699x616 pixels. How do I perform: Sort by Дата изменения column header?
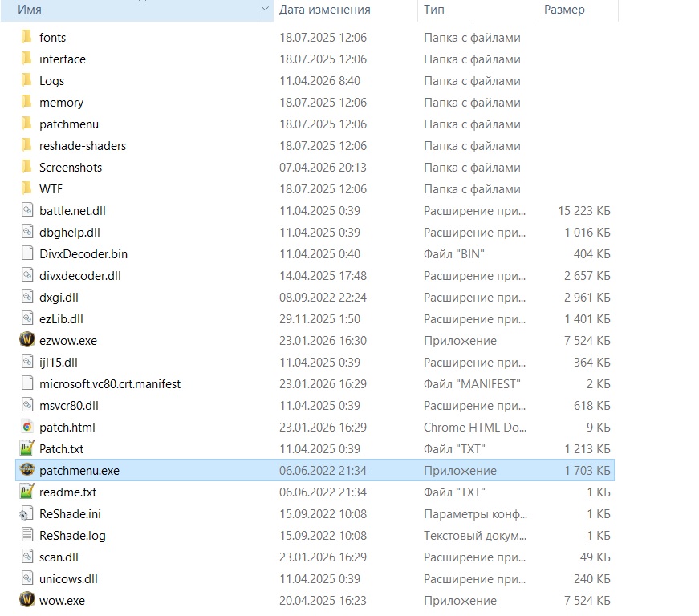324,10
